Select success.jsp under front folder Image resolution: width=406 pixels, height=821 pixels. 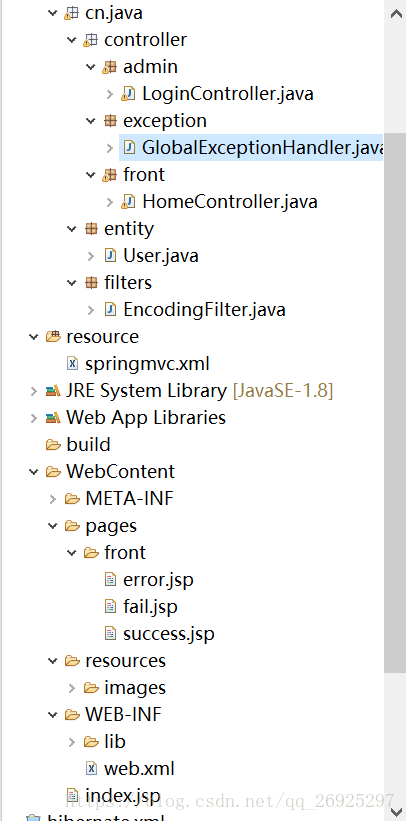point(169,634)
